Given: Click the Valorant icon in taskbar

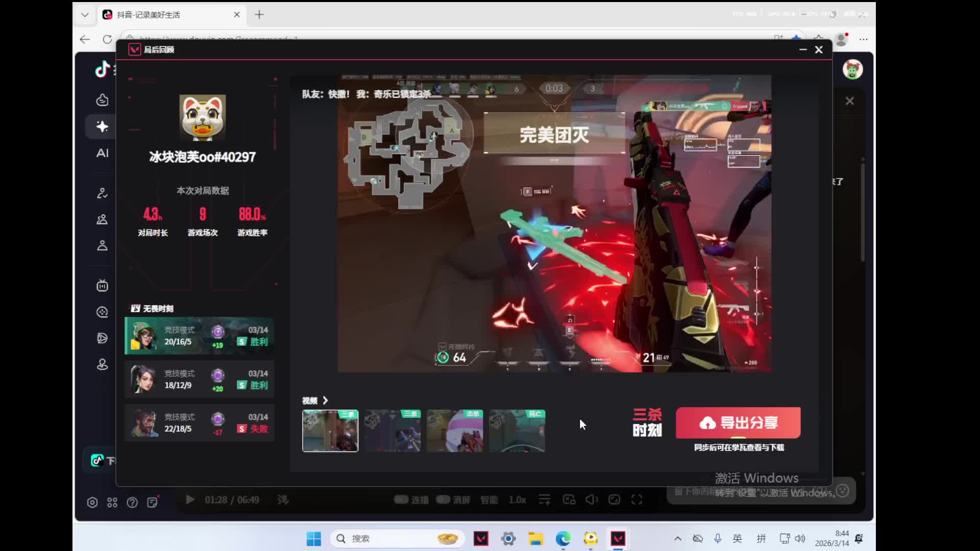Looking at the screenshot, I should point(481,538).
